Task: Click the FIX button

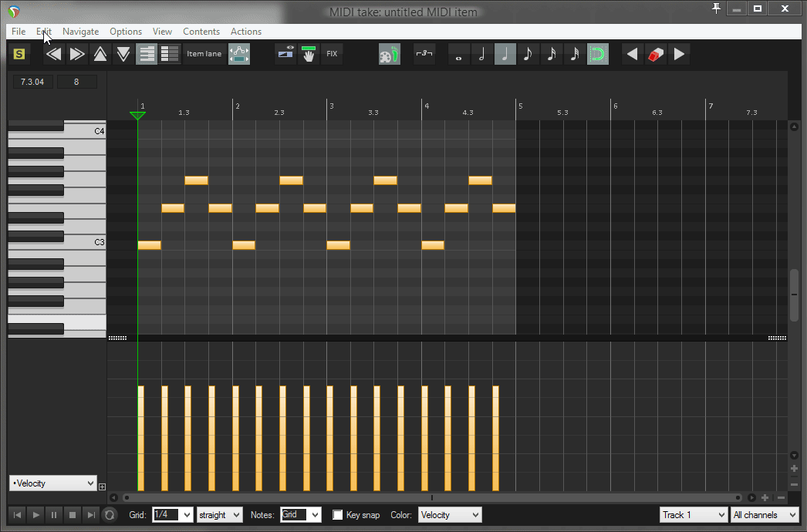Action: click(332, 53)
